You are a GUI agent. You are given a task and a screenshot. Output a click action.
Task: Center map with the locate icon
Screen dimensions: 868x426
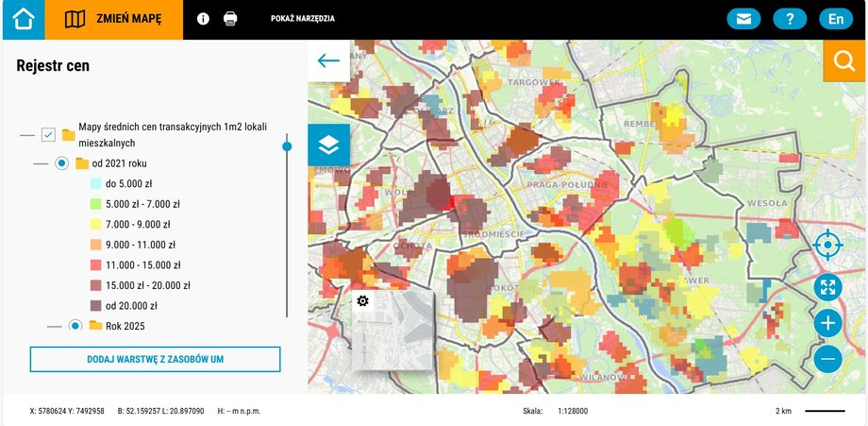click(x=827, y=246)
